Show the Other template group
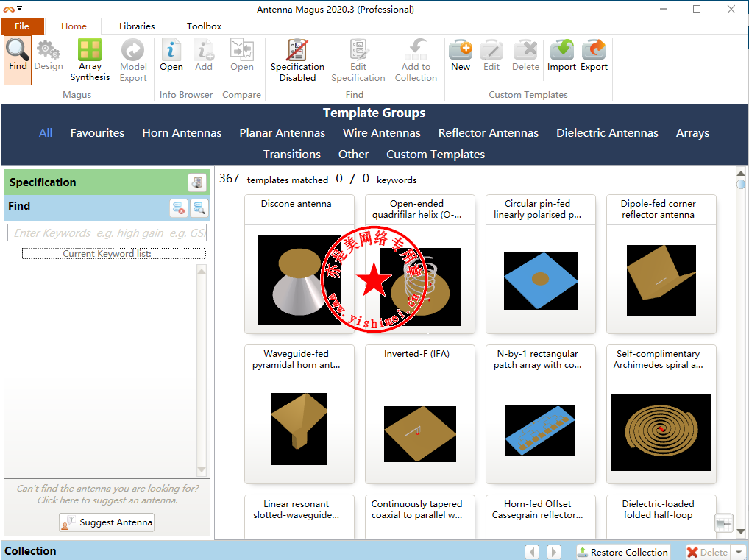This screenshot has height=560, width=749. tap(353, 155)
